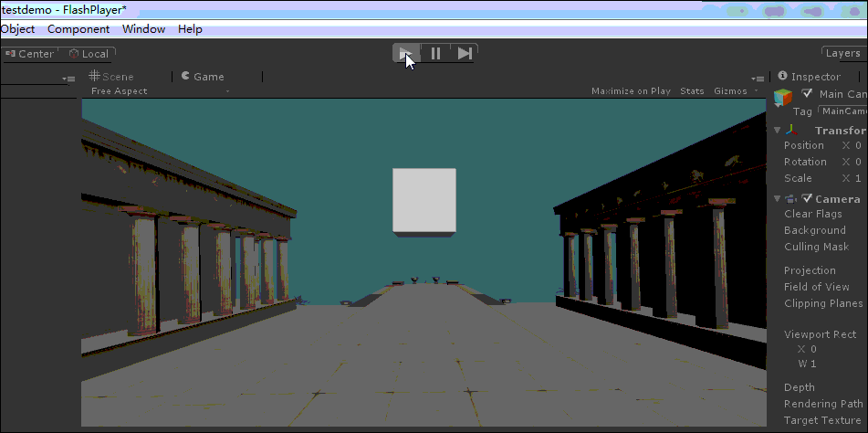The width and height of the screenshot is (868, 433).
Task: Click the Pause button
Action: [435, 54]
